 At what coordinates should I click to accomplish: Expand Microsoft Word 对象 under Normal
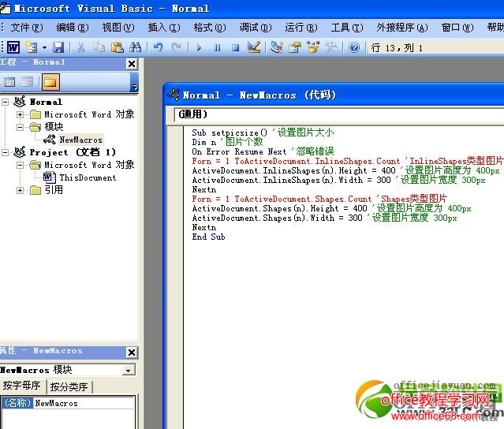point(20,114)
